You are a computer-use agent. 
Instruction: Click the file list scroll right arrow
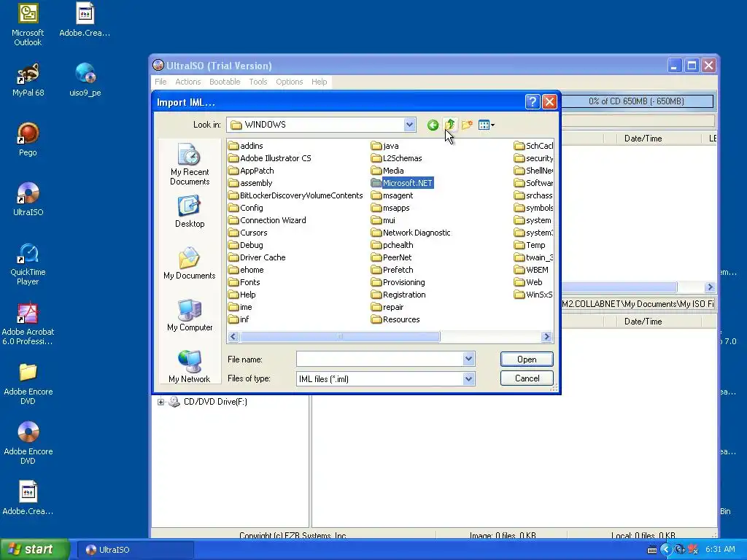(546, 337)
